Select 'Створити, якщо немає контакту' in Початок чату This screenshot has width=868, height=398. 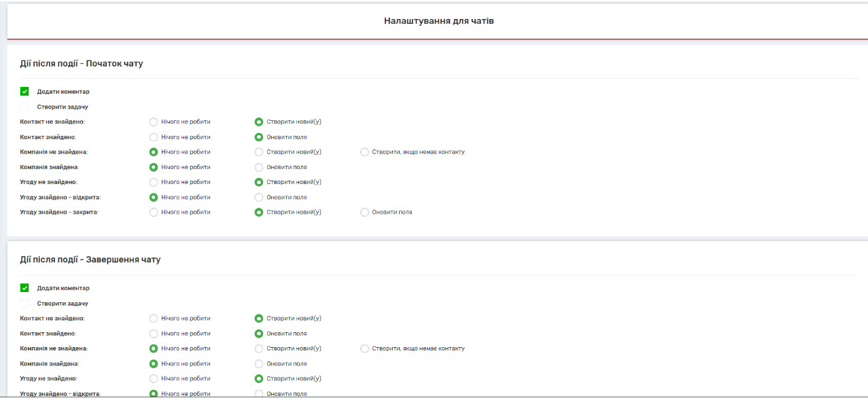click(x=365, y=152)
